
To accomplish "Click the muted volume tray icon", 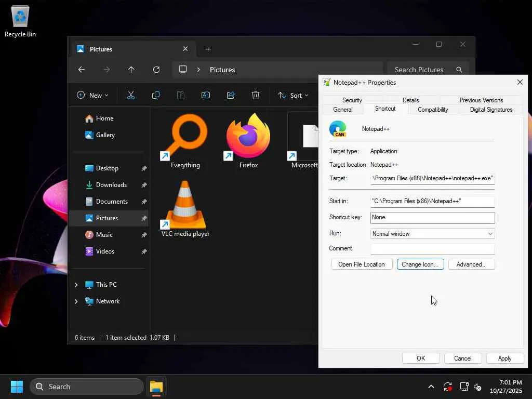I will click(x=477, y=387).
